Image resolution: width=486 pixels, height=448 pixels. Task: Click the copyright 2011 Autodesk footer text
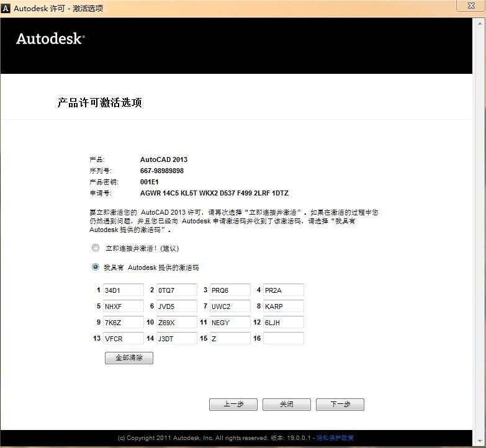point(192,438)
